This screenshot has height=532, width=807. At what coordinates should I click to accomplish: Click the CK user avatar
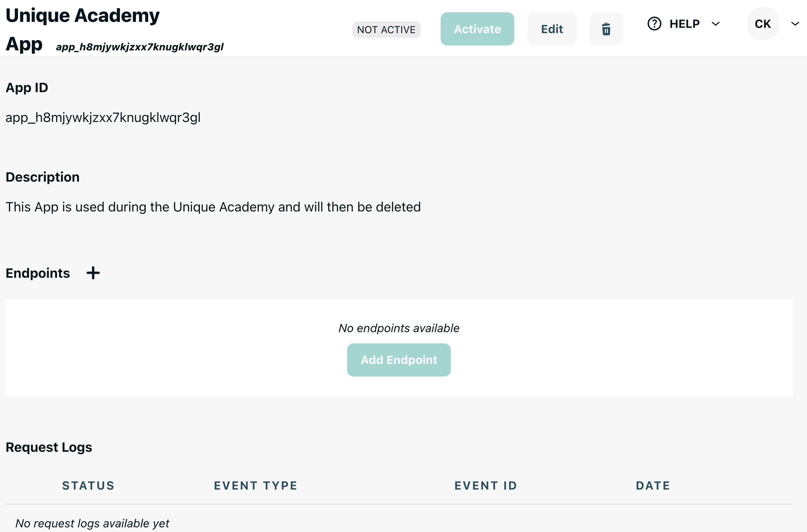pos(763,24)
